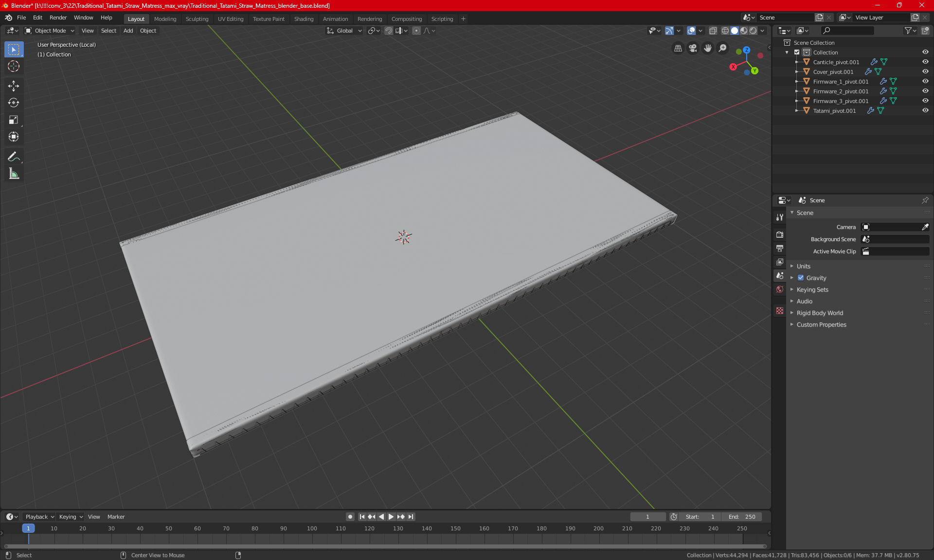Click the outliner search field
Screen dimensions: 934x560
click(x=847, y=31)
